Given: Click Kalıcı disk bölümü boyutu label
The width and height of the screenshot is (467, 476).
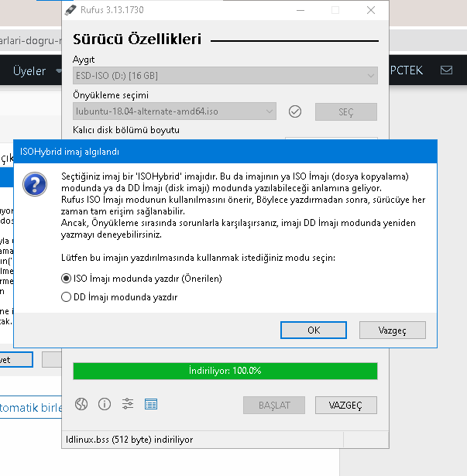Looking at the screenshot, I should coord(126,130).
